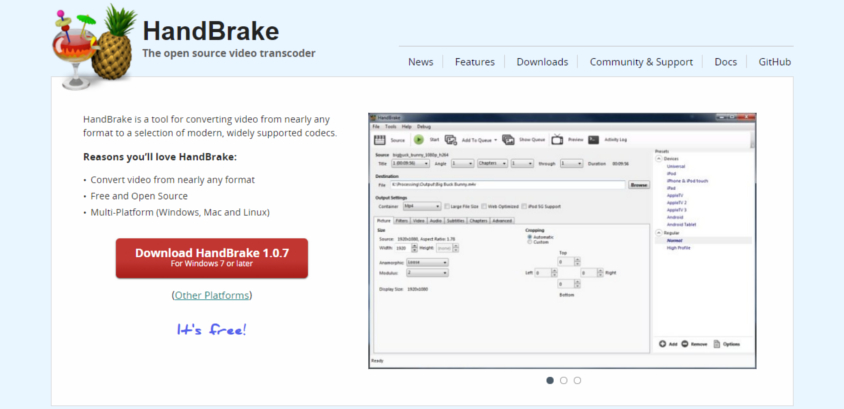
Task: Click the green Start play icon
Action: click(x=419, y=140)
